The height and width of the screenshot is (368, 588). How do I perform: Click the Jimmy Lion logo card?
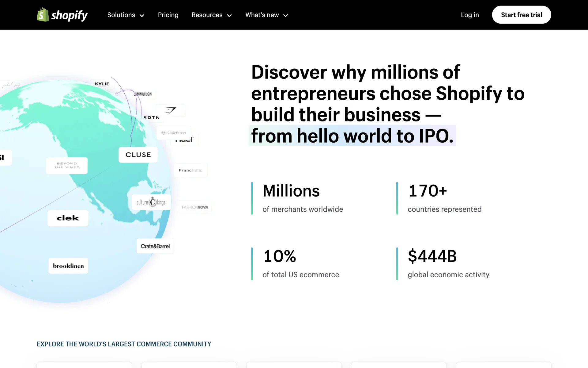[x=143, y=94]
